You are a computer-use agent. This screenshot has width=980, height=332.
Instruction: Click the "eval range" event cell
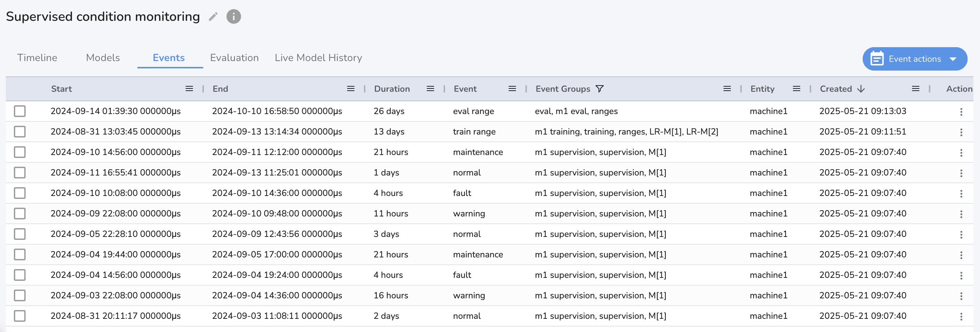[473, 111]
